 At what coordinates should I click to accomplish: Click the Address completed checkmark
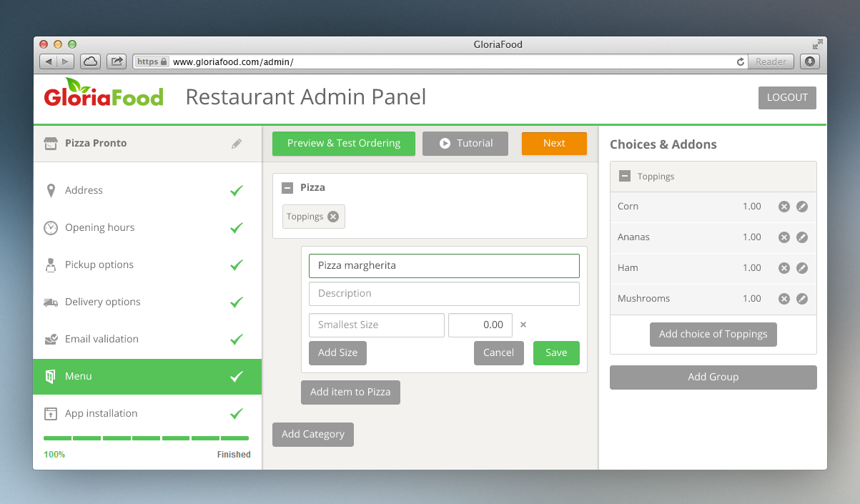pos(237,191)
